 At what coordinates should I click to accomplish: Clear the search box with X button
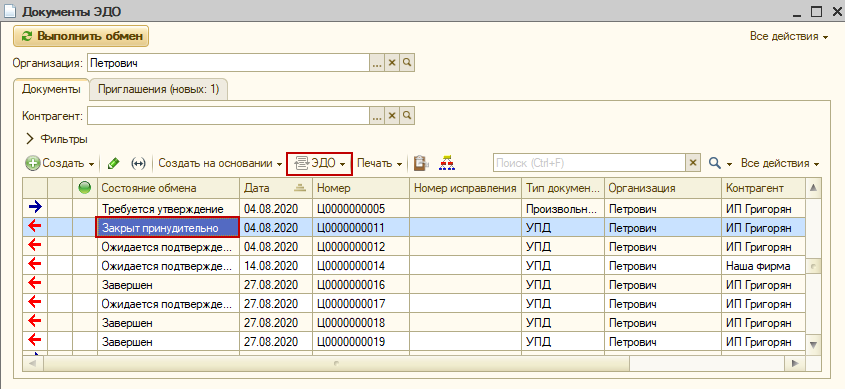(693, 163)
